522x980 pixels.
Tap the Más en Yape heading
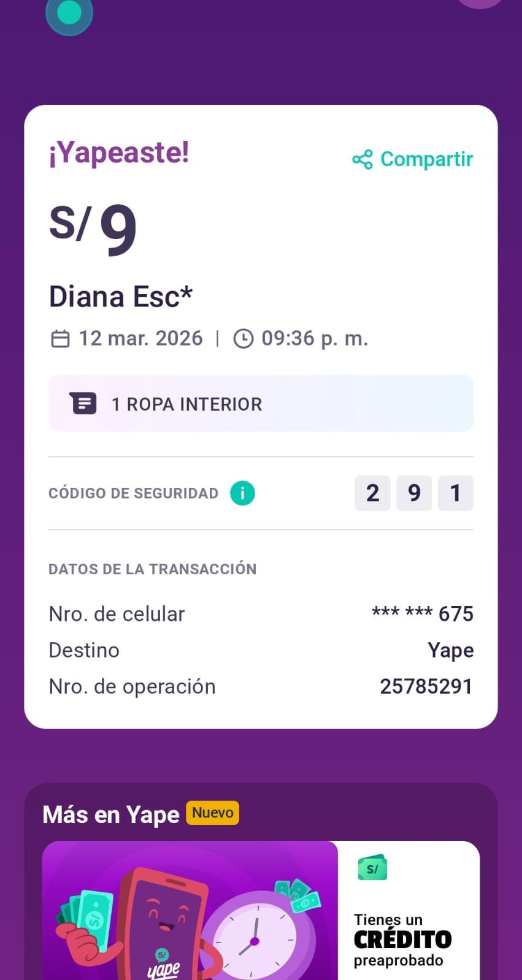point(110,815)
